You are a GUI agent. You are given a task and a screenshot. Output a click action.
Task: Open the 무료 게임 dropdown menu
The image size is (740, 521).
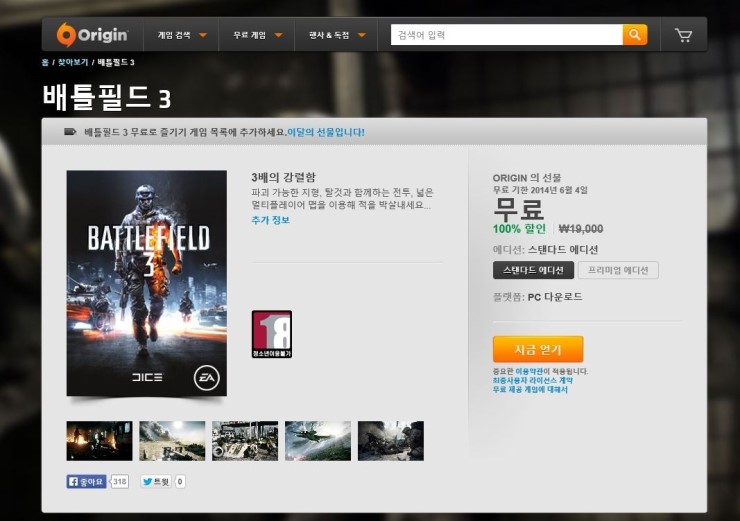tap(257, 35)
